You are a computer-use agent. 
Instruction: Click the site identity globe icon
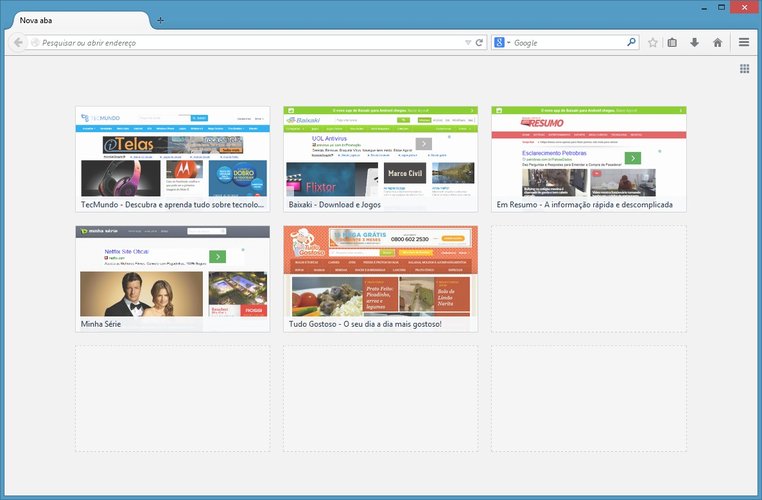35,43
